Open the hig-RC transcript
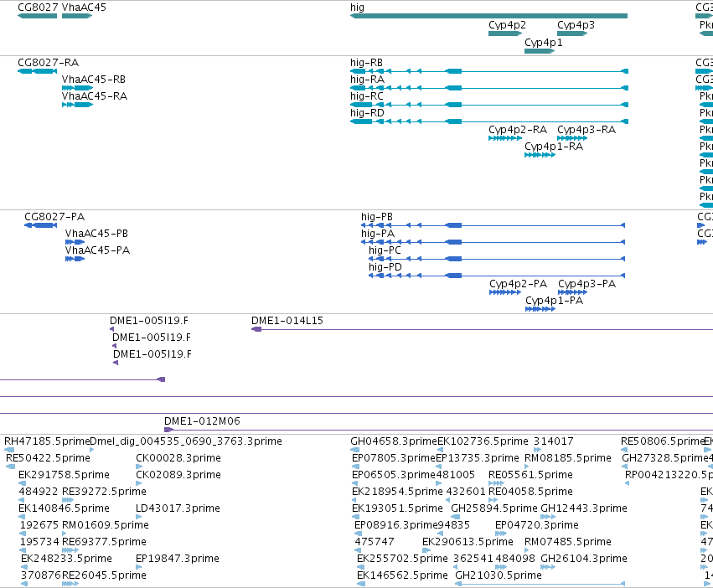 click(489, 105)
